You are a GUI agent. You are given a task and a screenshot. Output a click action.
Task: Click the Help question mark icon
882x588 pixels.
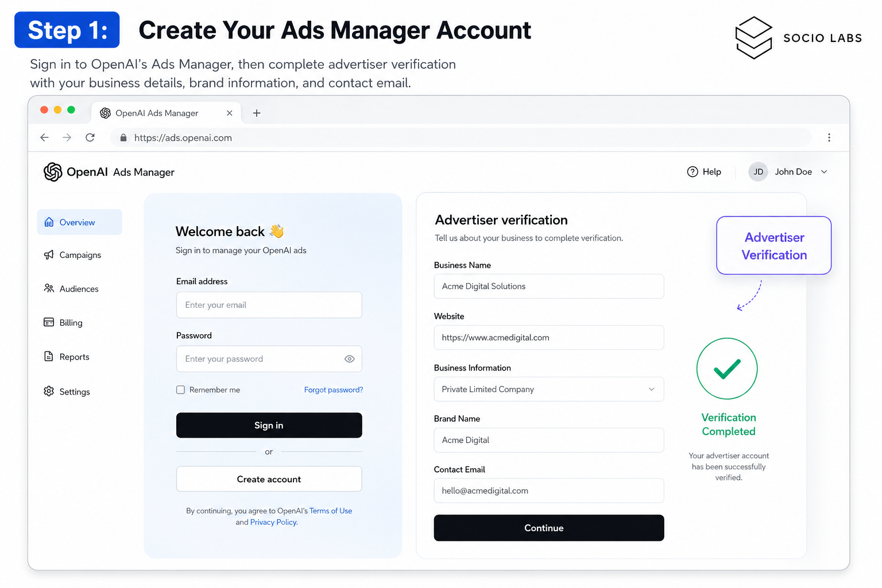(693, 172)
